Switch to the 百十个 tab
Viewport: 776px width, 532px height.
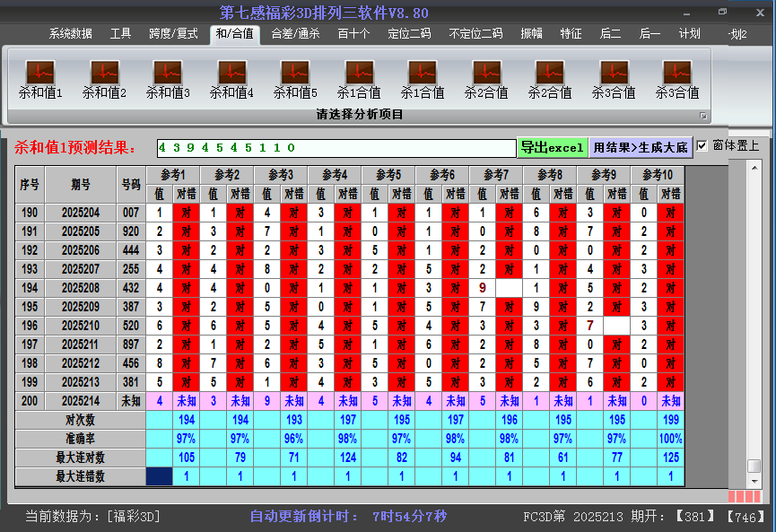pos(353,34)
